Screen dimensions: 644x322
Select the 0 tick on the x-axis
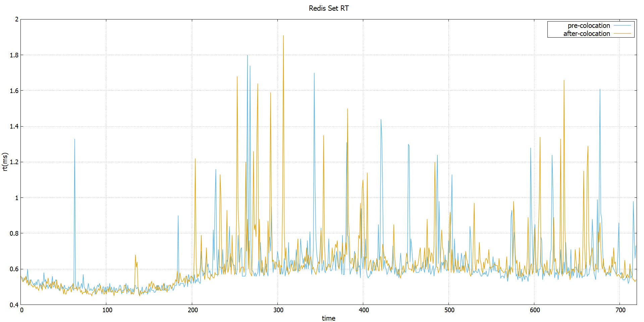click(x=21, y=310)
